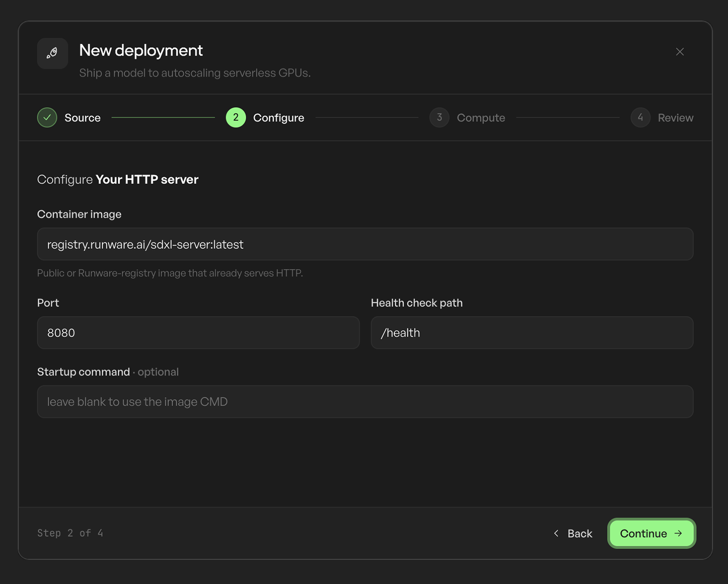
Task: Click the step 4 circle indicator
Action: 640,118
